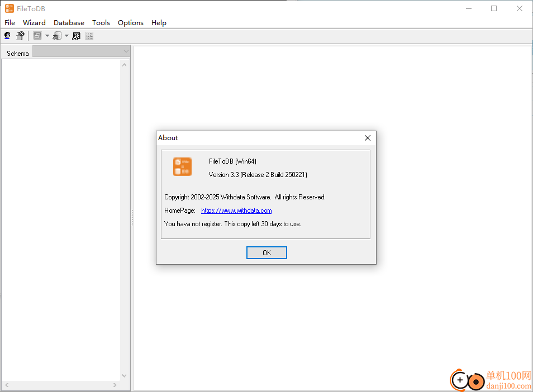Open dropdown arrow beside database import icon
The width and height of the screenshot is (533, 392).
coord(66,36)
